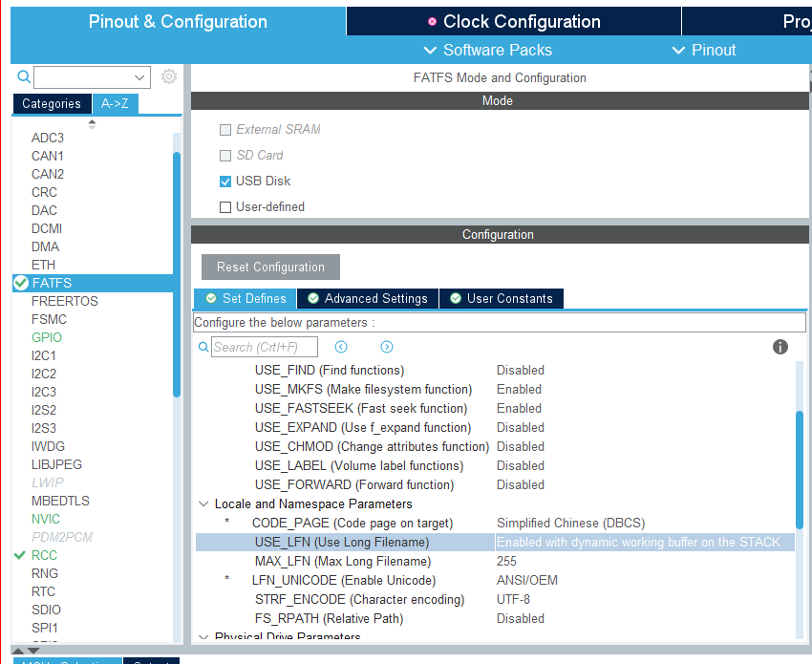Focus the peripheral search input box
This screenshot has width=812, height=664.
click(x=92, y=77)
